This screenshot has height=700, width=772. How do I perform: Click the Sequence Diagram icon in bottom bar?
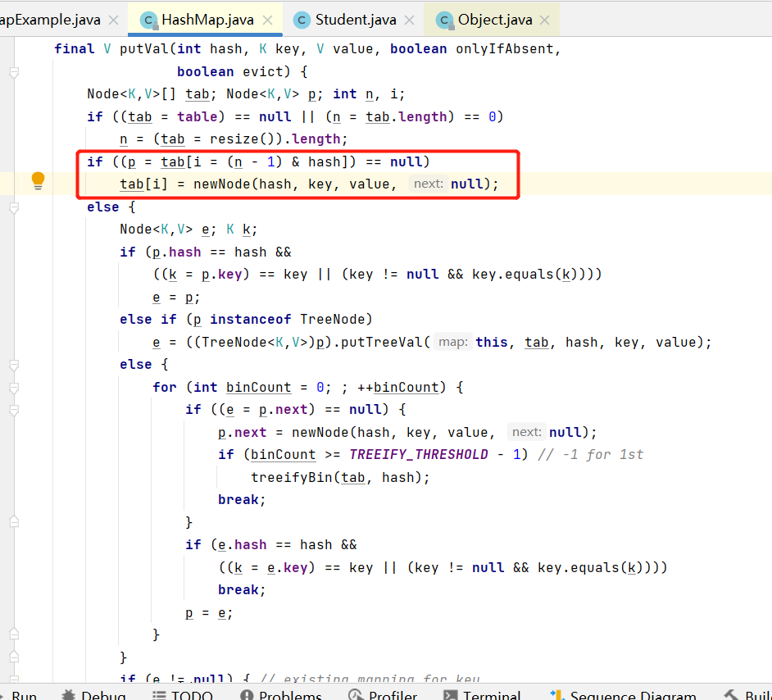pyautogui.click(x=557, y=694)
